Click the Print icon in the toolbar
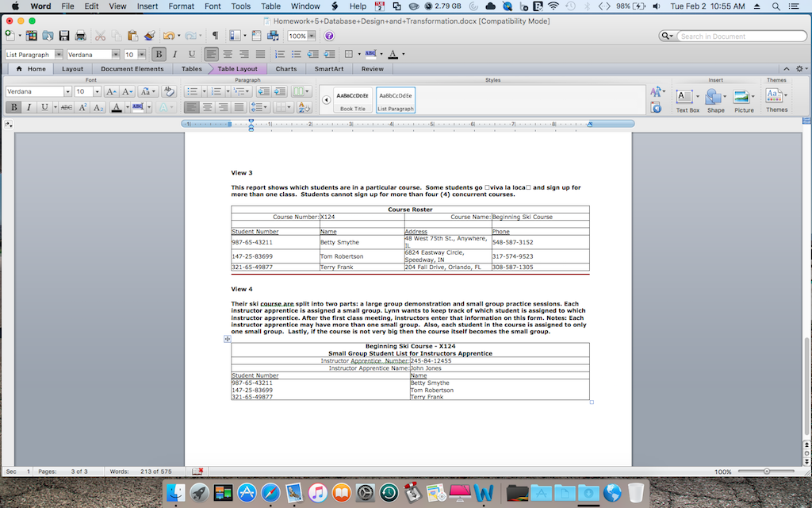Screen dimensions: 812x508 (x=80, y=36)
